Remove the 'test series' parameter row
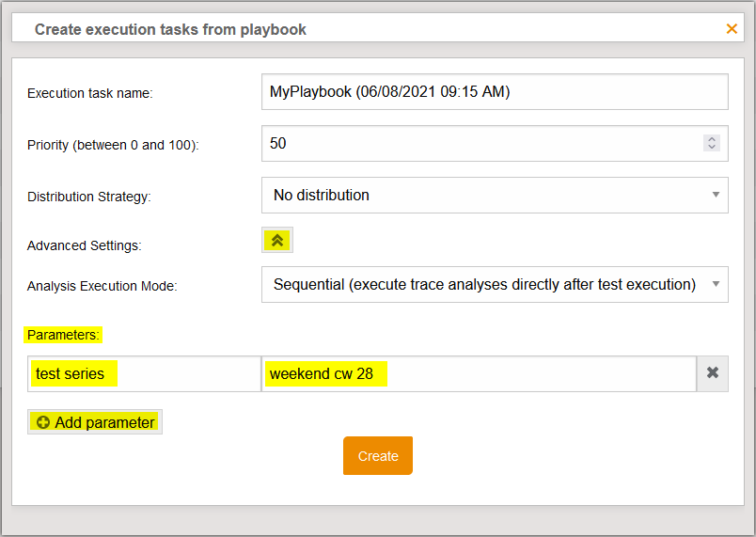756x537 pixels. [712, 373]
